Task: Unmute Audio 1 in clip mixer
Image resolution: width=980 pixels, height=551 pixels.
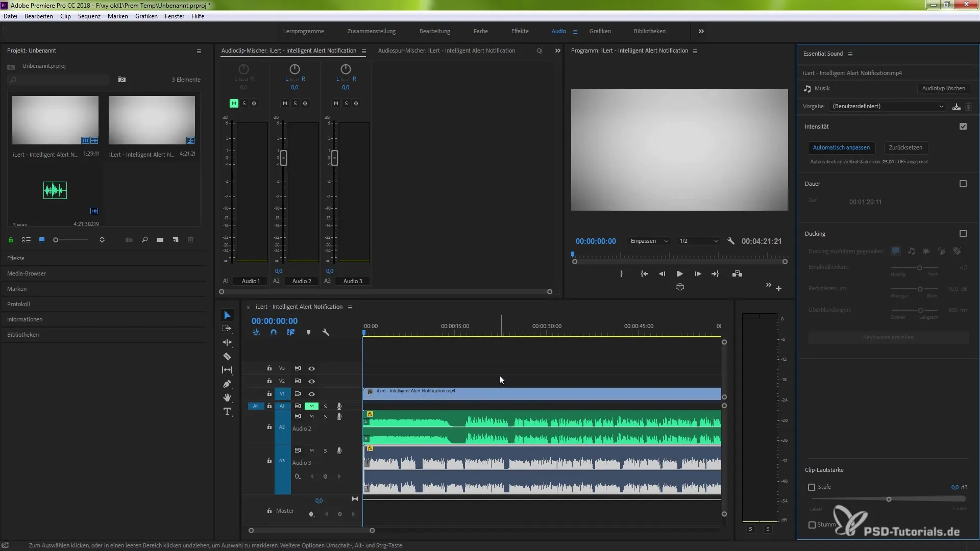Action: (x=234, y=104)
